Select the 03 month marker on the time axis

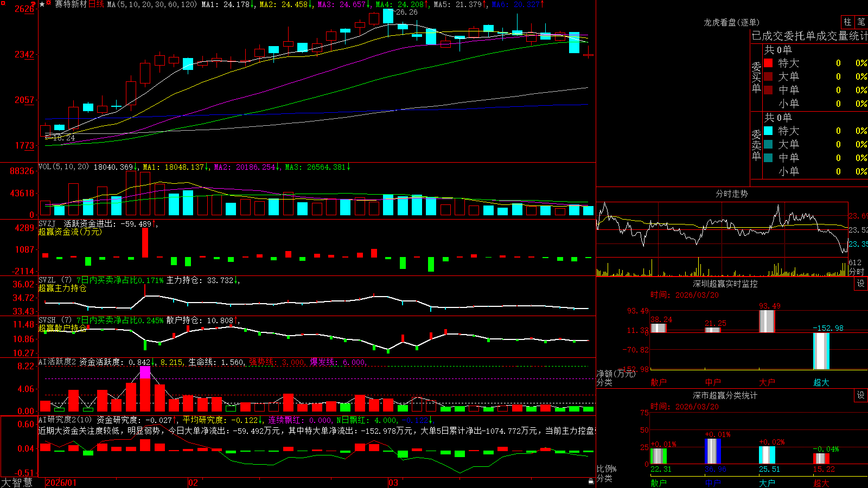(x=393, y=483)
